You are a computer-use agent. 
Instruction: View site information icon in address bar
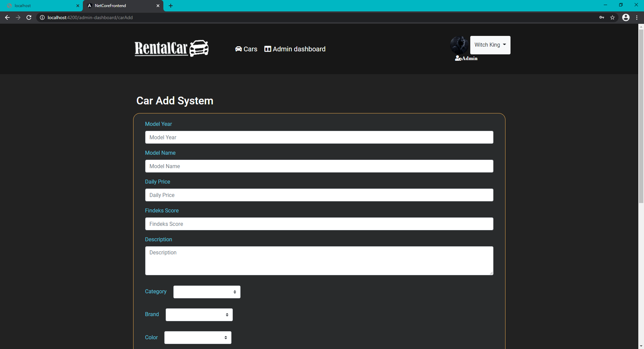[x=42, y=17]
